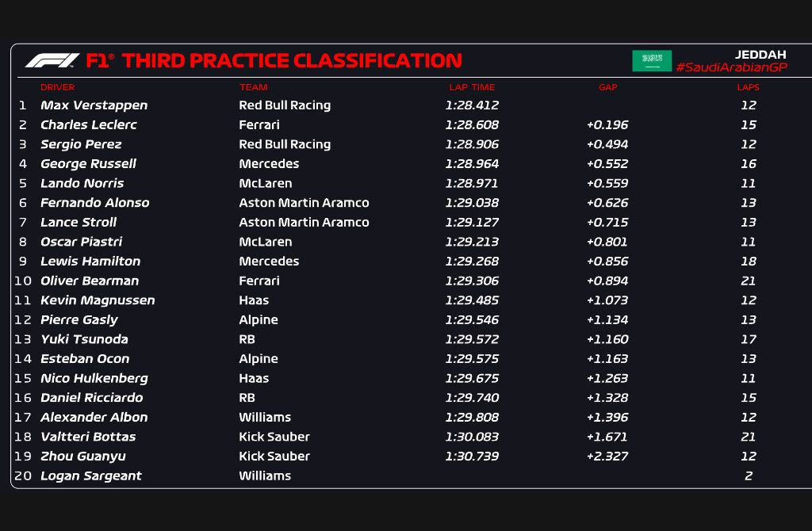Click the TEAM column header
The height and width of the screenshot is (531, 812).
[x=253, y=87]
